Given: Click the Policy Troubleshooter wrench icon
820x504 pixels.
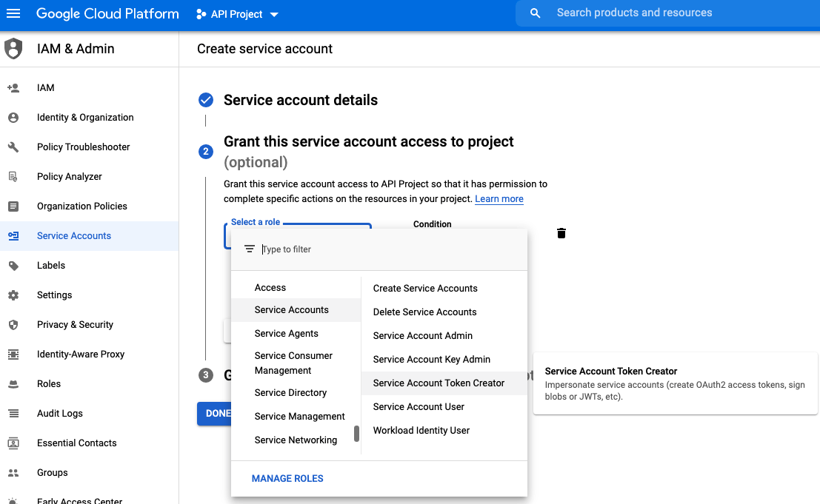Looking at the screenshot, I should click(x=13, y=147).
